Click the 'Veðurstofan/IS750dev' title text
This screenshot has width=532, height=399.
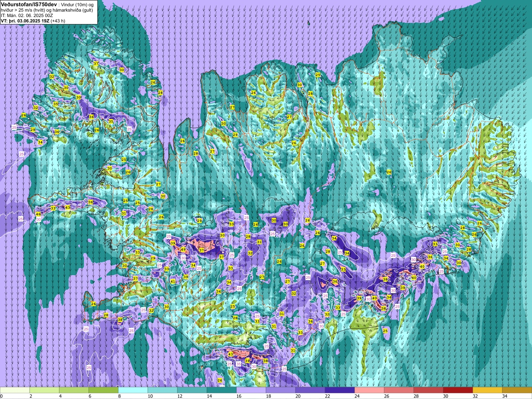[29, 4]
